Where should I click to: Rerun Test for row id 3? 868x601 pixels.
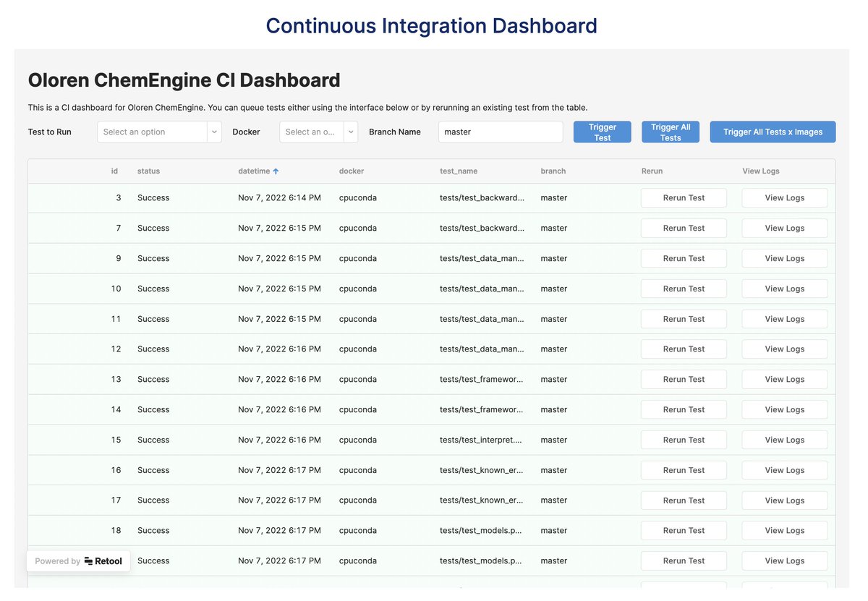[x=684, y=198]
